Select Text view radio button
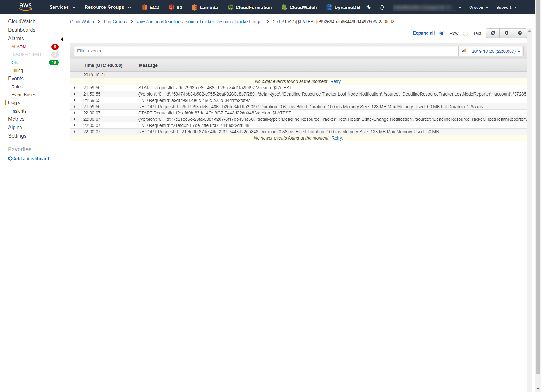This screenshot has height=392, width=541. click(x=466, y=33)
